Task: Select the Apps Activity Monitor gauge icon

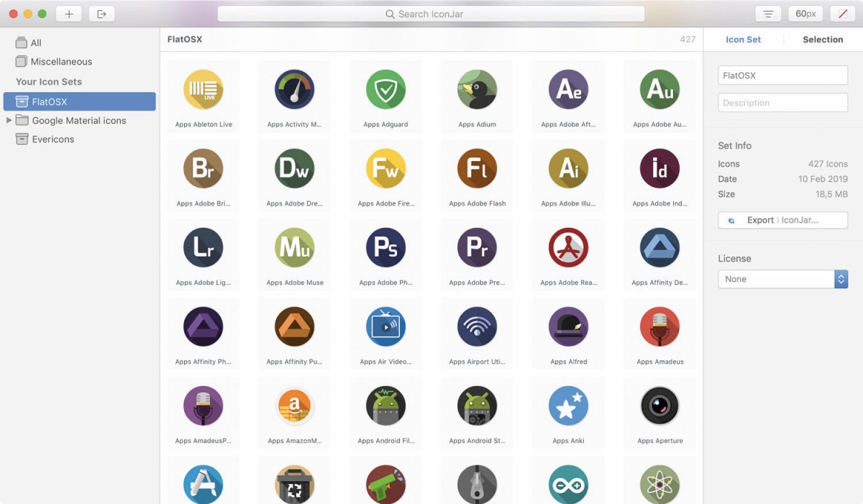Action: coord(295,89)
